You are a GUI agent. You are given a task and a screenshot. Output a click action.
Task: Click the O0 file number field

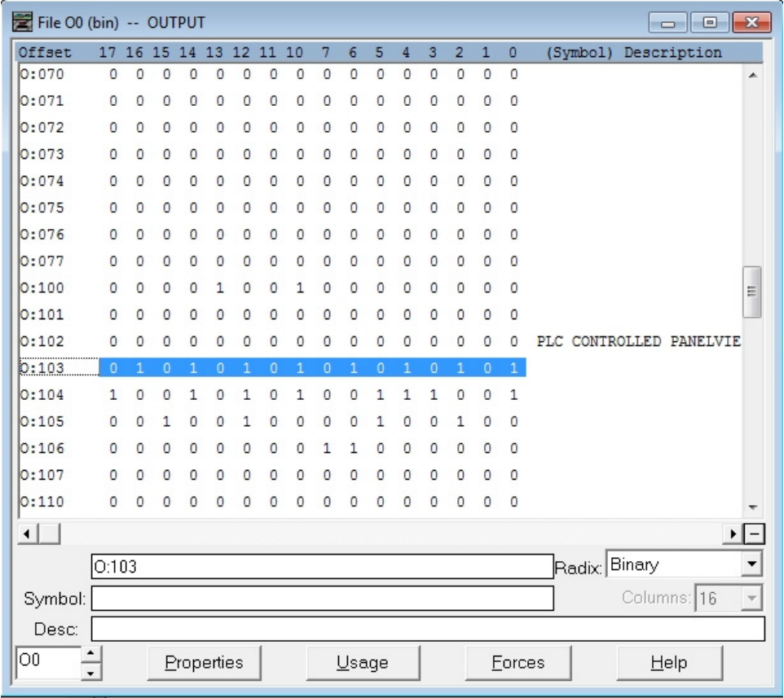[48, 662]
